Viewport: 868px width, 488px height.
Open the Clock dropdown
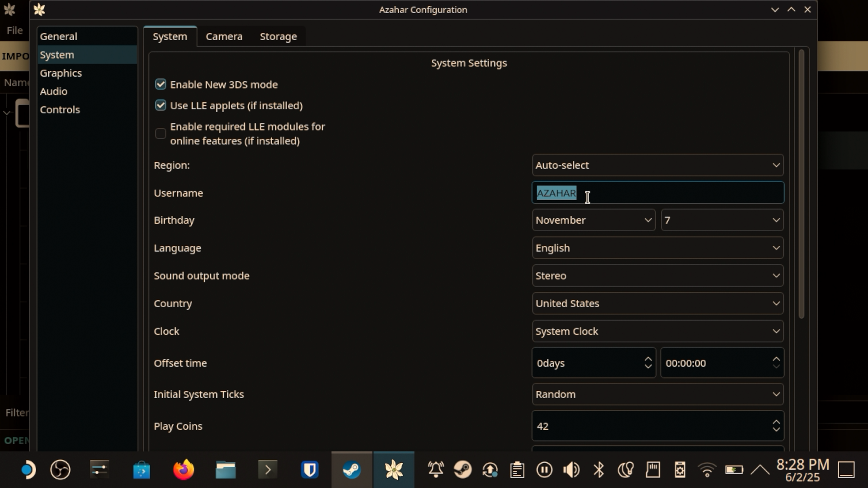(658, 331)
